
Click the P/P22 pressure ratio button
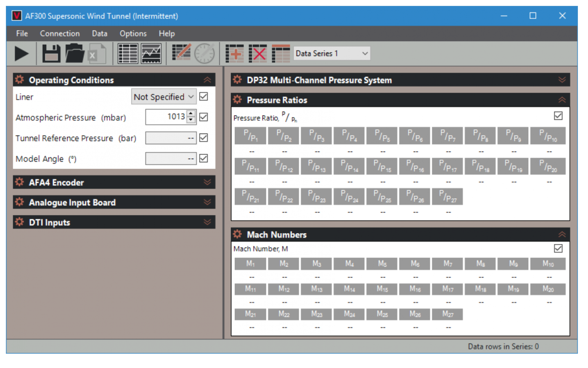(x=283, y=197)
